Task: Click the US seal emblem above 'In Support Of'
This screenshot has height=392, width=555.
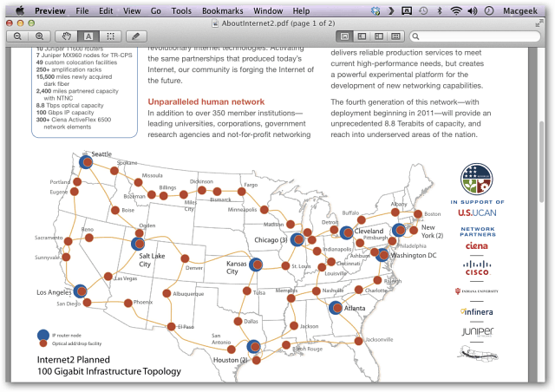Action: tap(477, 180)
